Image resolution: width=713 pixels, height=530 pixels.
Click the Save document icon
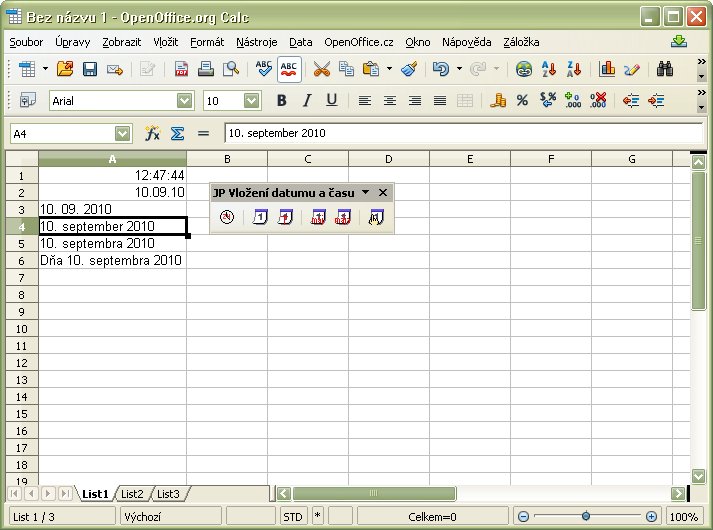click(x=90, y=70)
